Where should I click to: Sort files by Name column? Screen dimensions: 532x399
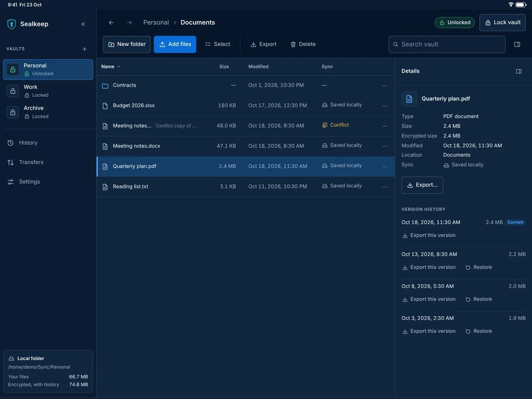tap(111, 67)
